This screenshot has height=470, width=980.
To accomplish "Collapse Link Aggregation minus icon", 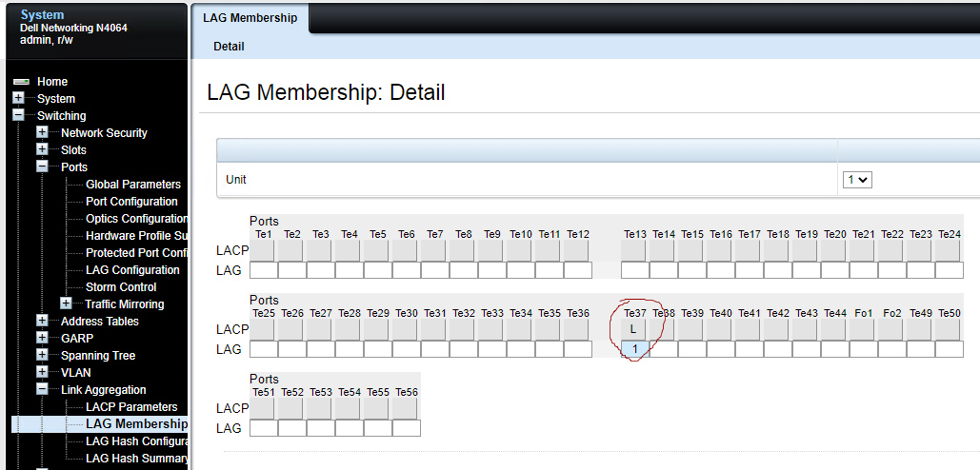I will [42, 389].
